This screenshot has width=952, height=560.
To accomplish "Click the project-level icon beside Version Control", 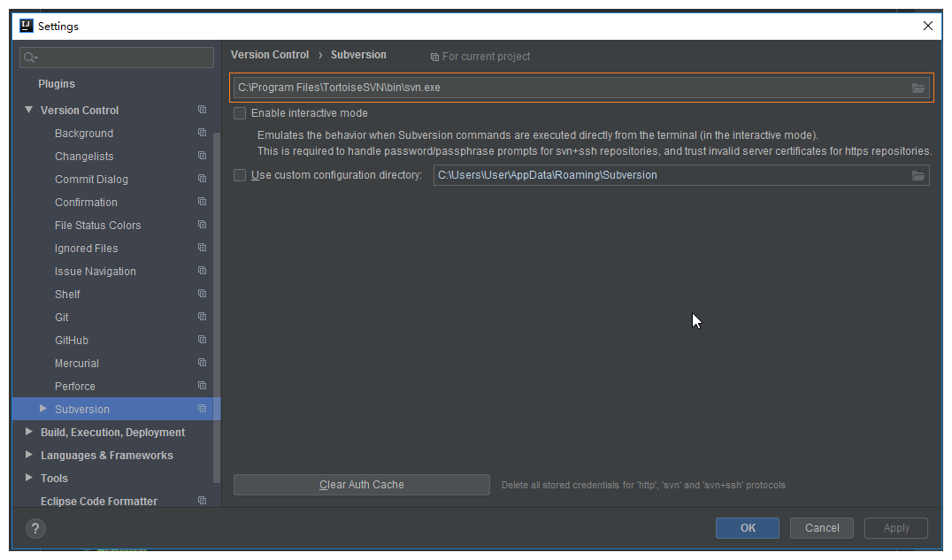I will pos(203,110).
